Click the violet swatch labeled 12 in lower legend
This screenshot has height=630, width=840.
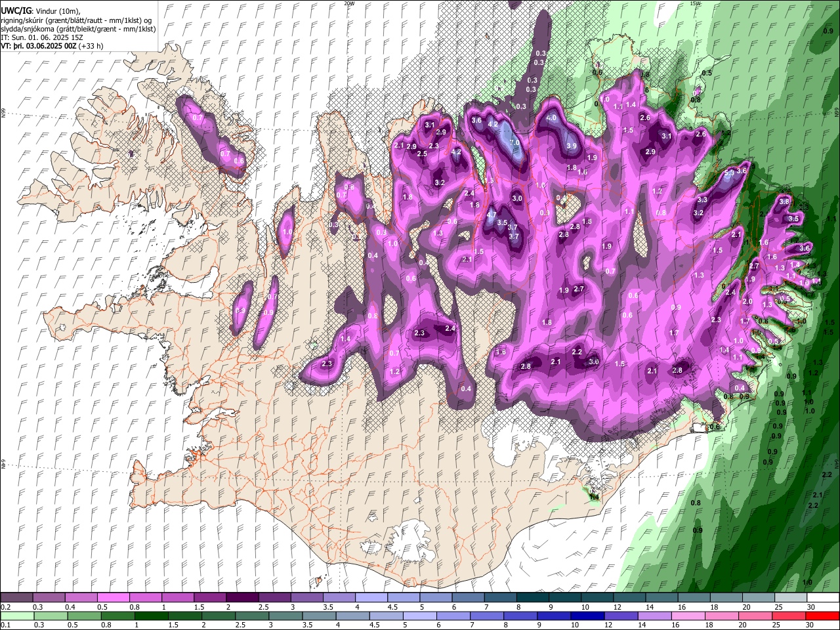coord(621,616)
